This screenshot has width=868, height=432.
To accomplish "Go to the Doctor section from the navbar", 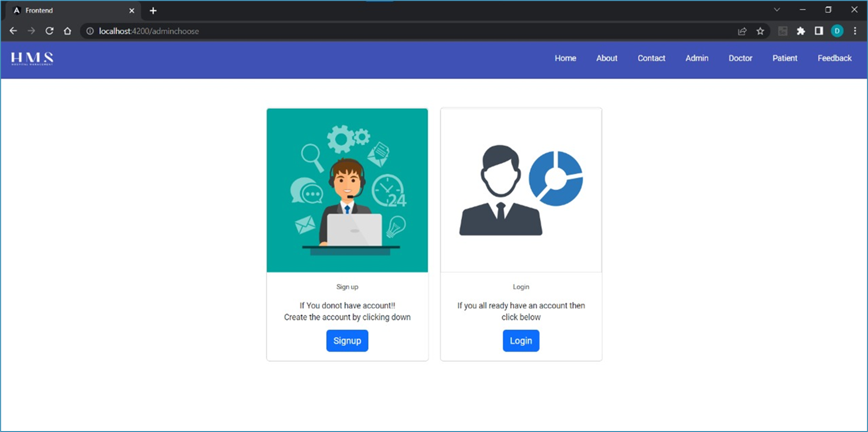I will click(x=740, y=58).
